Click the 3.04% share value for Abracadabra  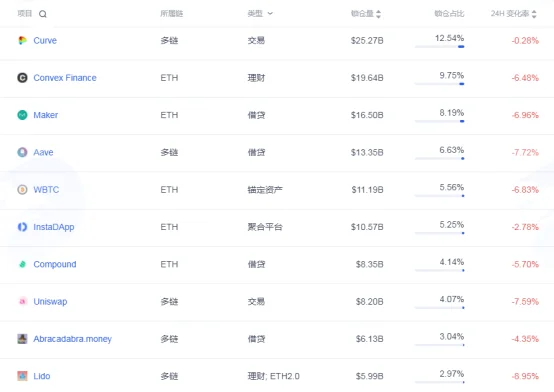pos(452,337)
